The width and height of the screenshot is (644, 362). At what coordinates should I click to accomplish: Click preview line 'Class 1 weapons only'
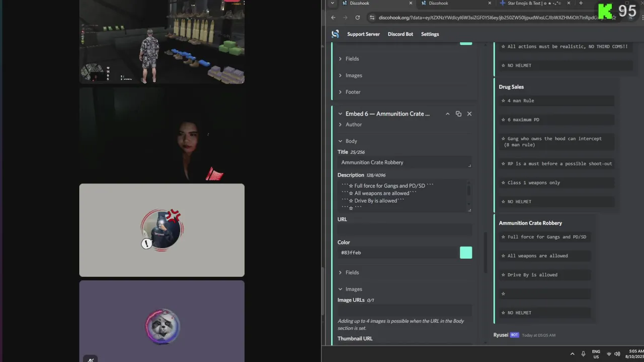[x=533, y=183]
